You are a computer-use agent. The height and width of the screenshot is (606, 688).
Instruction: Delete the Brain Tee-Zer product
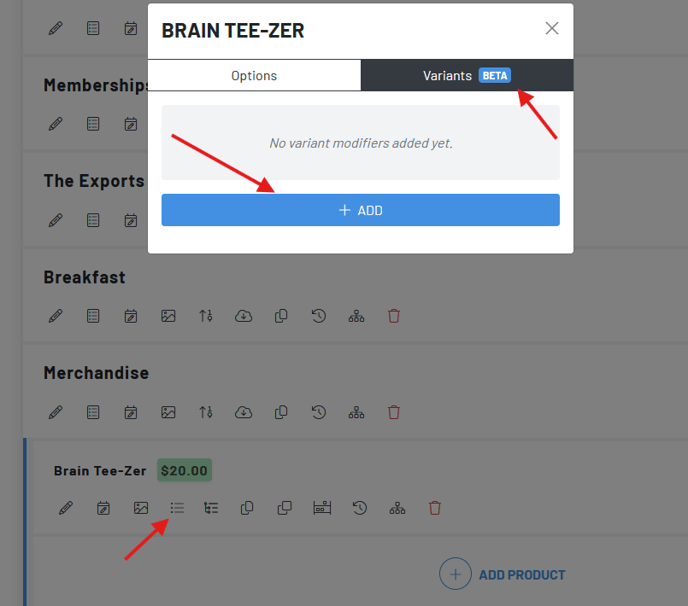(435, 508)
